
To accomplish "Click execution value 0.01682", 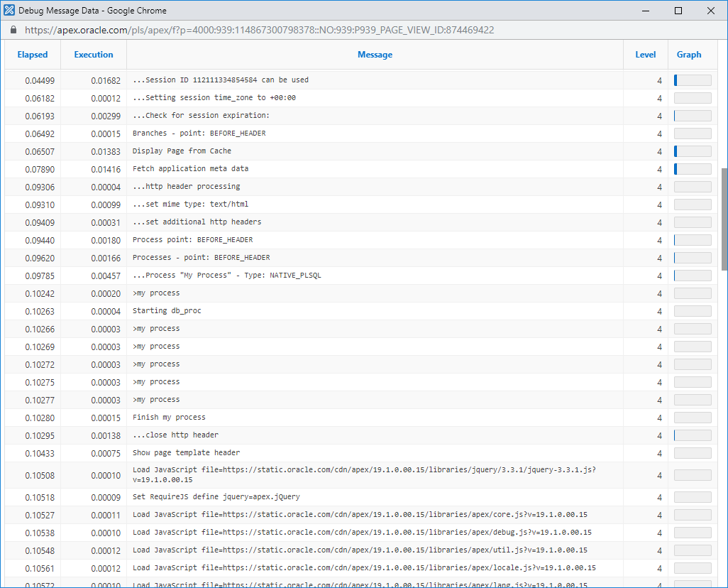I will tap(106, 81).
